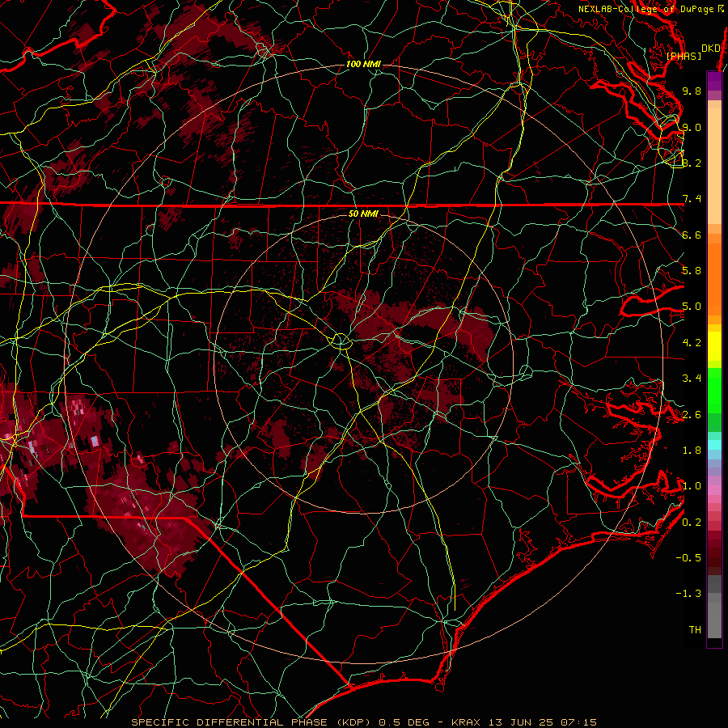Image resolution: width=728 pixels, height=728 pixels.
Task: Click the SPECIFIC DIFFERENTIAL PHASE (KDP) caption
Action: pyautogui.click(x=252, y=722)
